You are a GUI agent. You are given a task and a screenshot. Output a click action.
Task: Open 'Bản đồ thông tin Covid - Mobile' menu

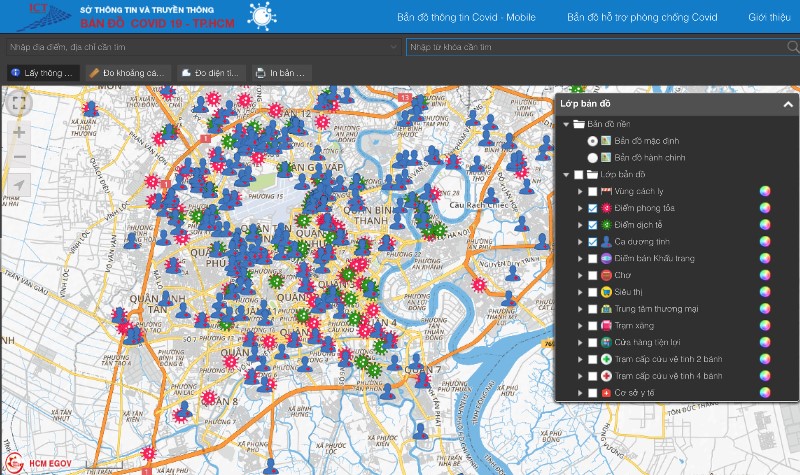466,17
